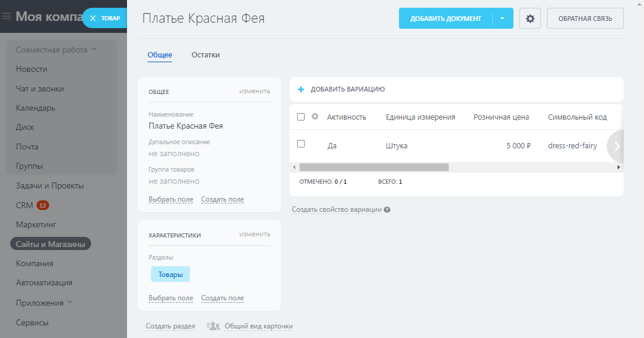Toggle the select-all checkbox in table header
This screenshot has width=644, height=338.
point(301,117)
